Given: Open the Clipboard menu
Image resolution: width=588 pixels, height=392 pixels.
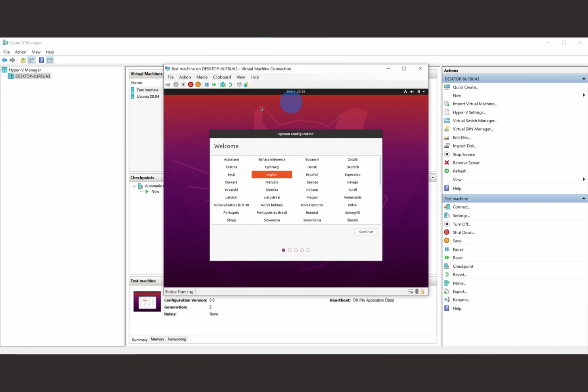Looking at the screenshot, I should pos(222,77).
